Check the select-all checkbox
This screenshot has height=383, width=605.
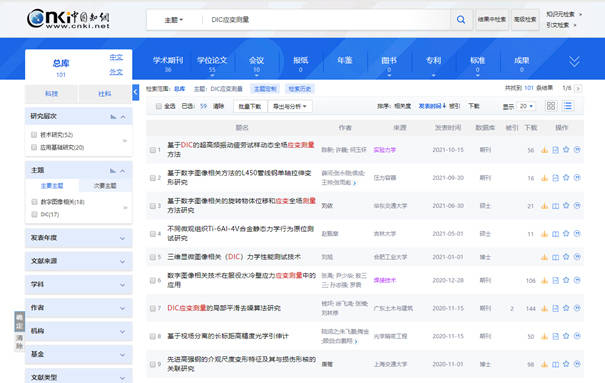159,106
